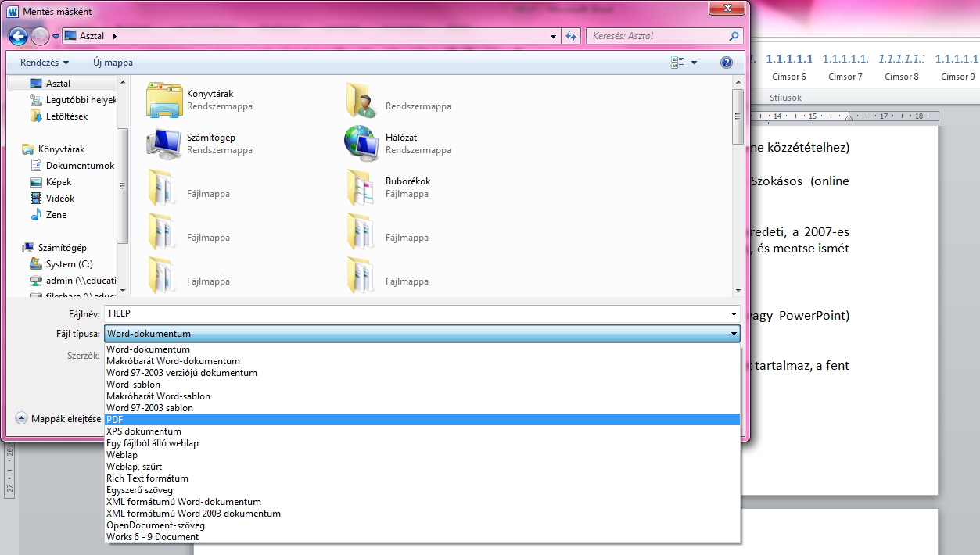The height and width of the screenshot is (555, 980).
Task: Choose Word-dokumentum file type
Action: pyautogui.click(x=422, y=349)
